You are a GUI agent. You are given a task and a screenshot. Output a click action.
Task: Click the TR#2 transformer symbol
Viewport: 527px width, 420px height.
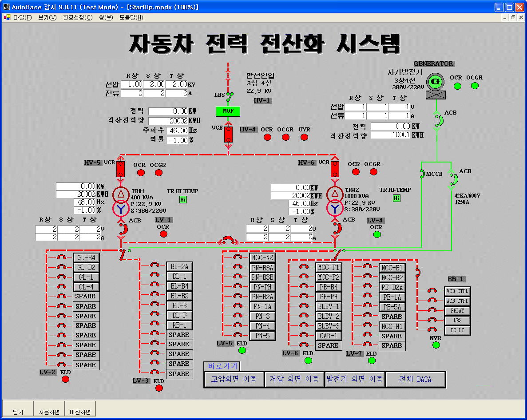(335, 202)
